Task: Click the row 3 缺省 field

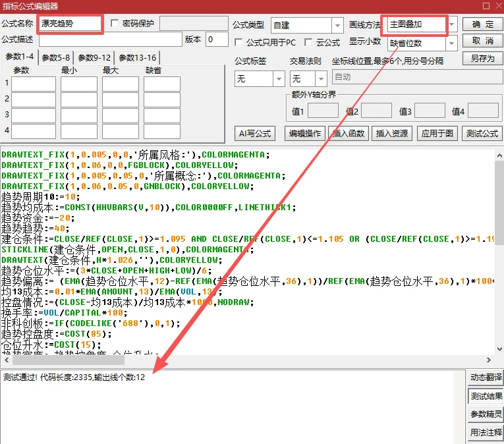Action: tap(162, 115)
